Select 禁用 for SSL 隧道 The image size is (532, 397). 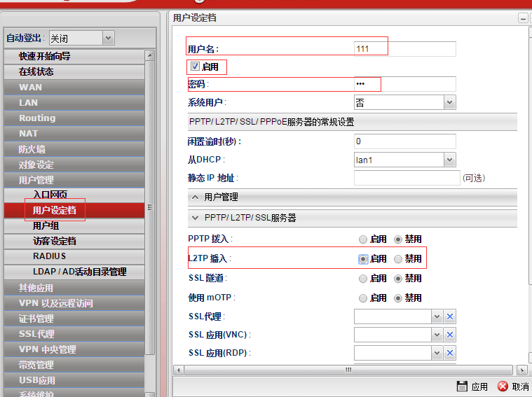coord(398,279)
